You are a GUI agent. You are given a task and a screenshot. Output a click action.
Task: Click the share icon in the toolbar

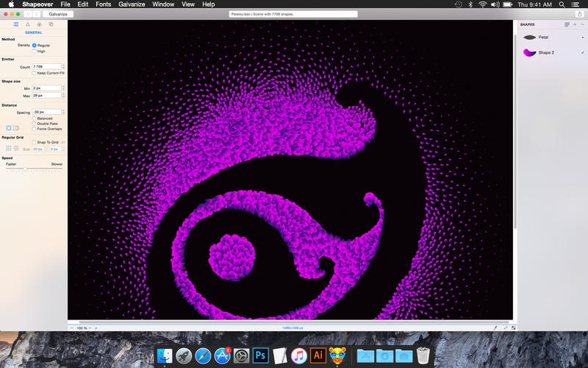(579, 14)
